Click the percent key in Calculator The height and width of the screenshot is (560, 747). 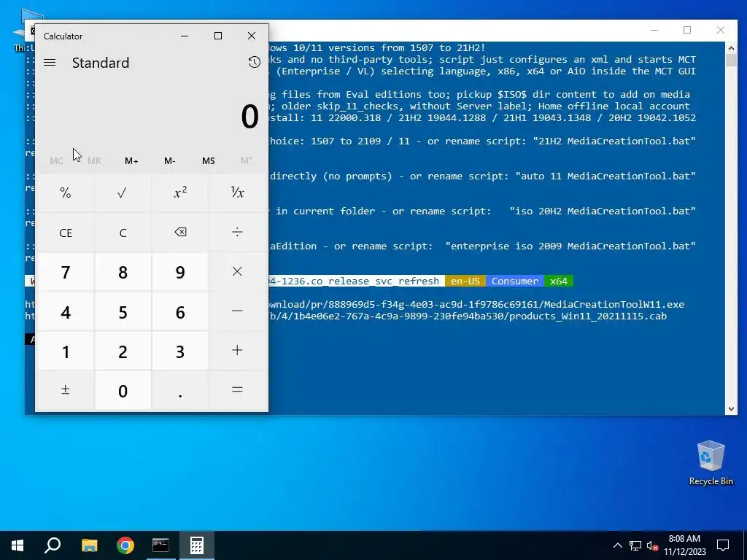click(66, 192)
